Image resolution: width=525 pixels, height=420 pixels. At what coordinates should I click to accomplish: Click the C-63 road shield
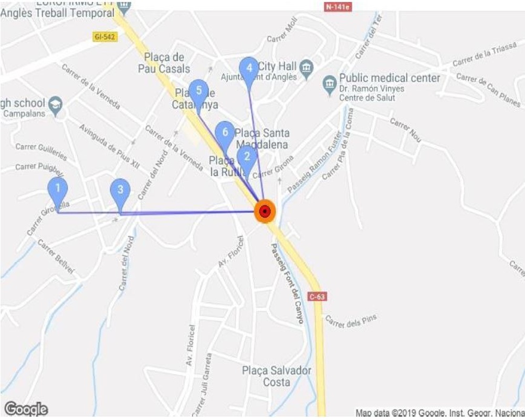317,297
